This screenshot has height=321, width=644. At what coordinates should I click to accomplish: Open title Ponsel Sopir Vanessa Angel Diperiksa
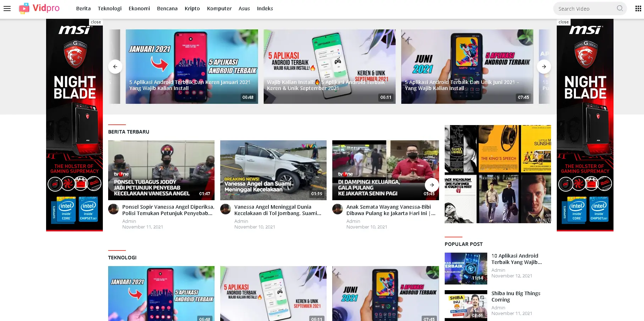168,210
